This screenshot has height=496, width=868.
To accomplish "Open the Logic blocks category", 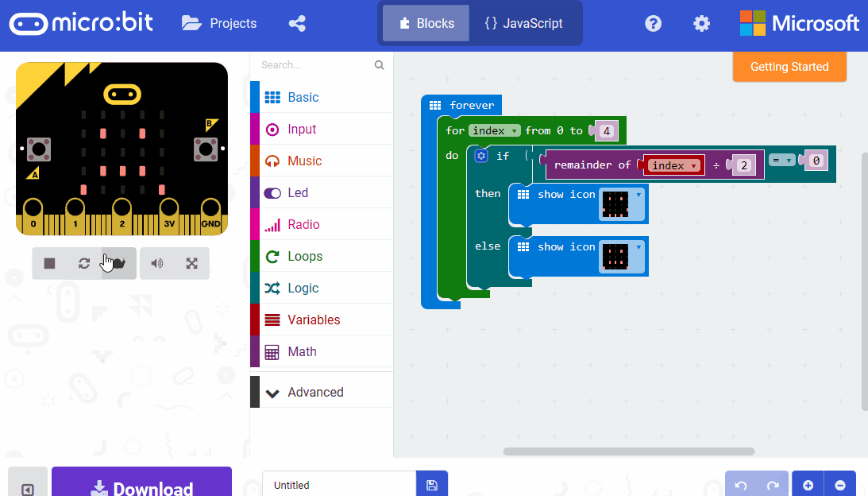I will [x=322, y=289].
